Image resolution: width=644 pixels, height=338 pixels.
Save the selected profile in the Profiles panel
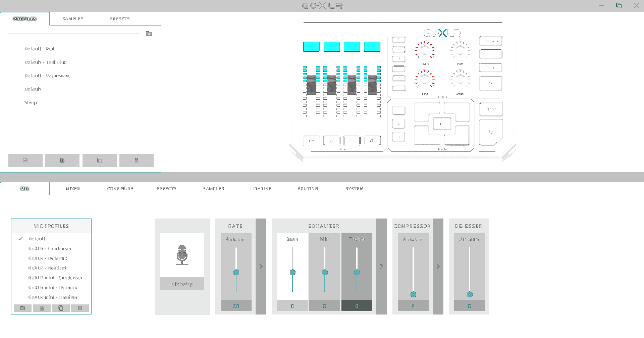pyautogui.click(x=25, y=160)
